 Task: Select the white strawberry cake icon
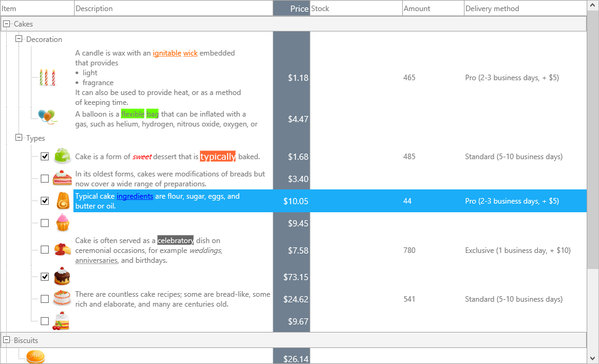tap(62, 299)
